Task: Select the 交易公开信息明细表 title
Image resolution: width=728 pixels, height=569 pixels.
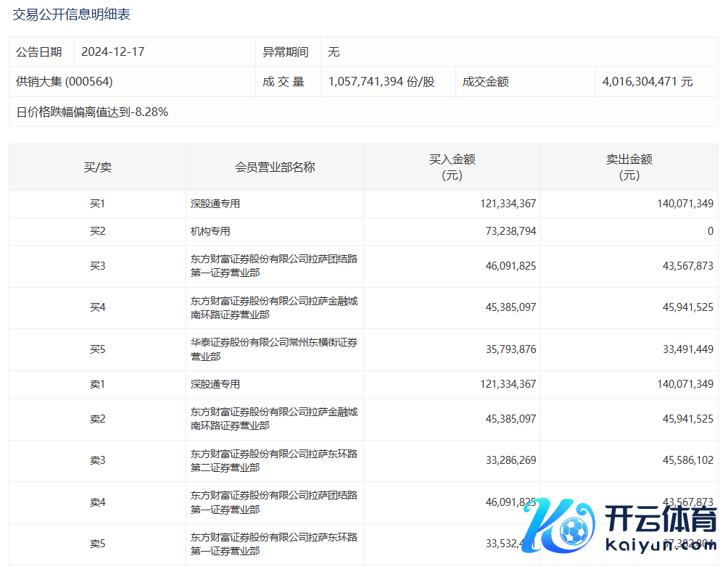Action: click(72, 14)
